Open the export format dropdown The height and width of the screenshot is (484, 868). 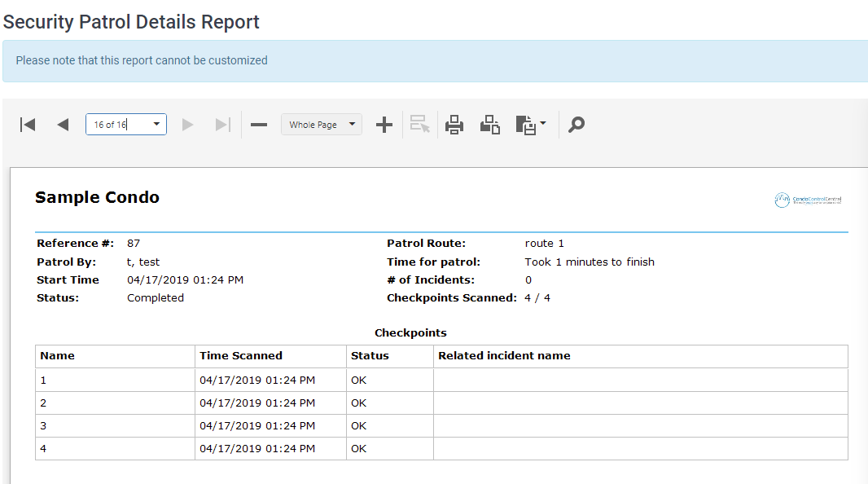[531, 125]
